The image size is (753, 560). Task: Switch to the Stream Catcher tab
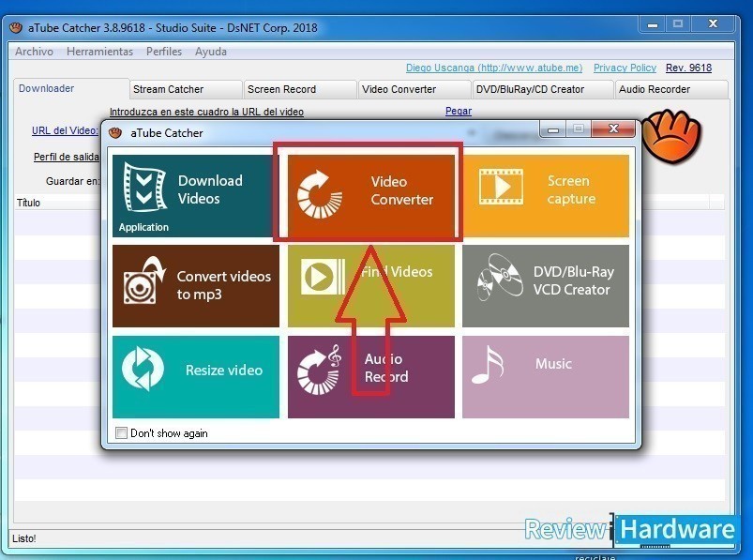pyautogui.click(x=186, y=89)
